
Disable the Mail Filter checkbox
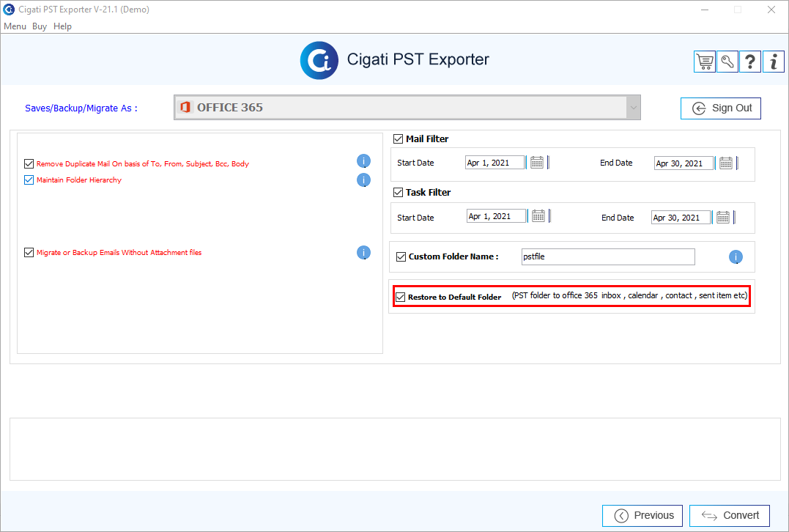[x=398, y=139]
